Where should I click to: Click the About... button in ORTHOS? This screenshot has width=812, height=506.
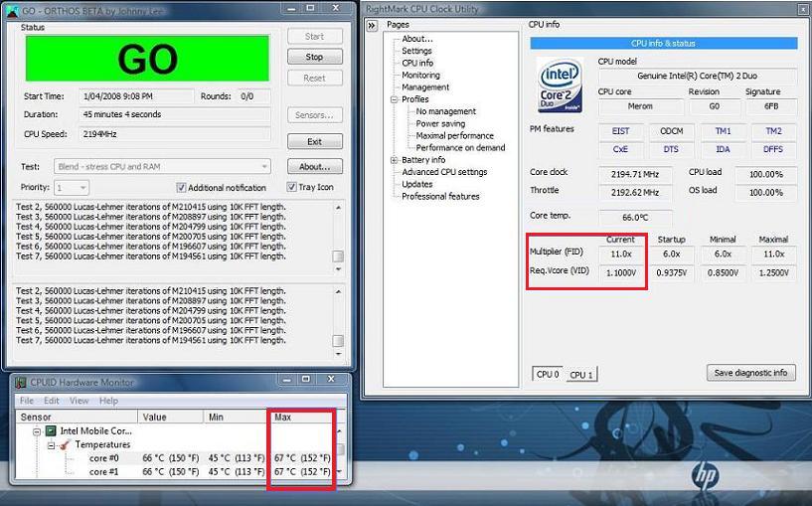(315, 167)
